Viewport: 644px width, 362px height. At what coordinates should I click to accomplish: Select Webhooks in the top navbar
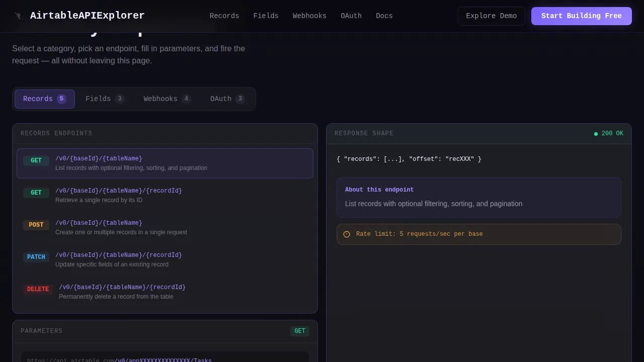pos(309,16)
